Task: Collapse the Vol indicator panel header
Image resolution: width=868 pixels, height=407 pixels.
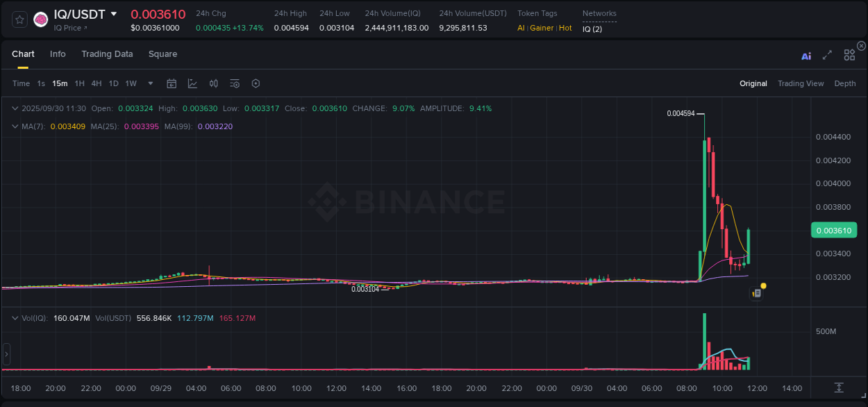Action: [15, 318]
